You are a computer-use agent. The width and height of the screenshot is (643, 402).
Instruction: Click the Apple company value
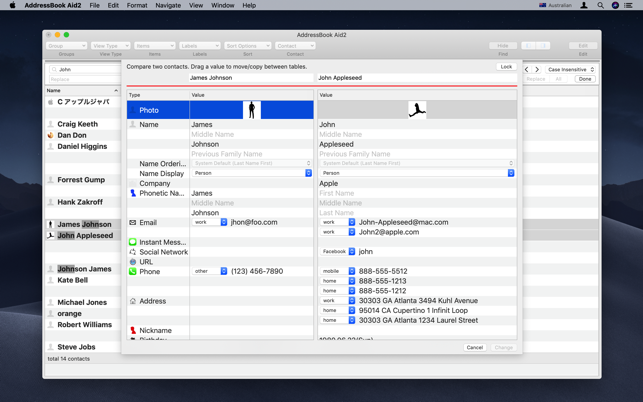pyautogui.click(x=329, y=183)
